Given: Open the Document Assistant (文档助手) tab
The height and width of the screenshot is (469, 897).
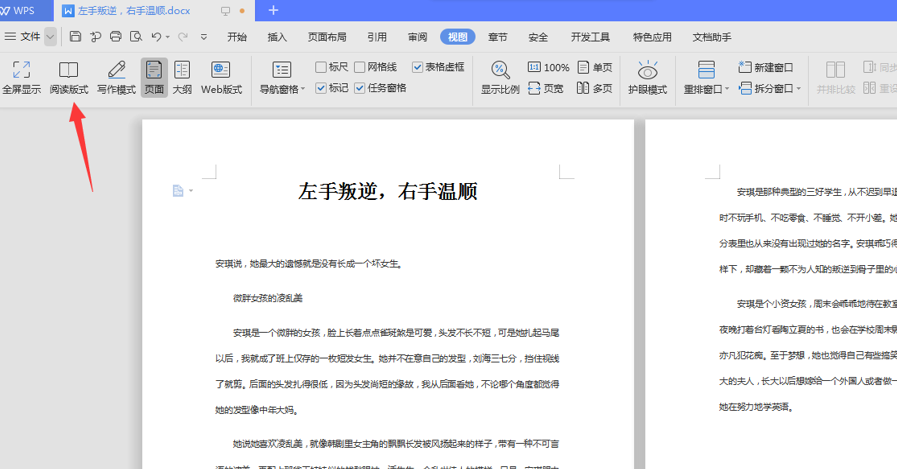Looking at the screenshot, I should [x=712, y=37].
